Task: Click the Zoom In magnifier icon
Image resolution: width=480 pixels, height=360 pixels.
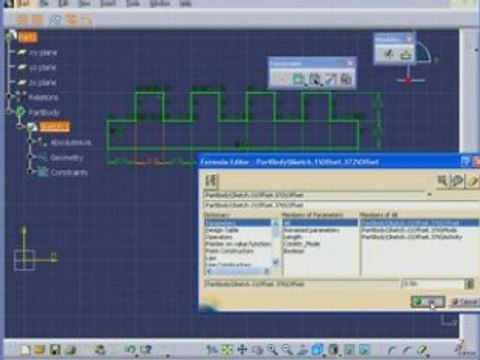Action: click(272, 349)
